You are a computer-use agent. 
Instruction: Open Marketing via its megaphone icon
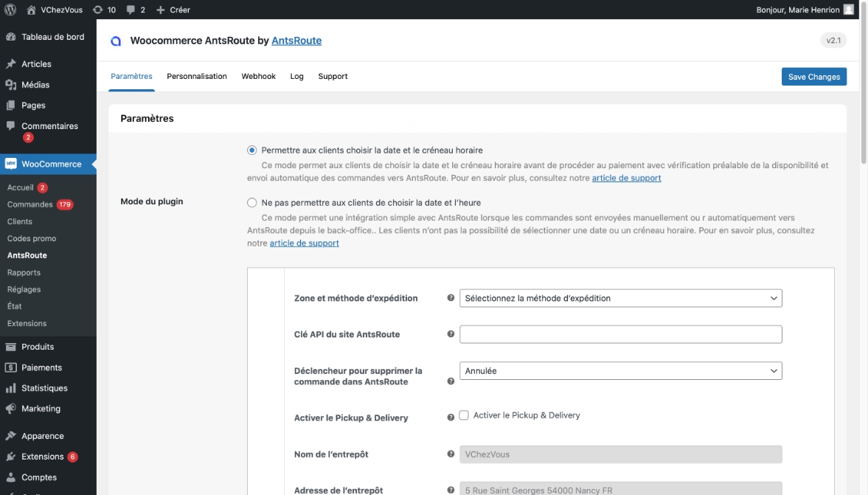pyautogui.click(x=10, y=408)
